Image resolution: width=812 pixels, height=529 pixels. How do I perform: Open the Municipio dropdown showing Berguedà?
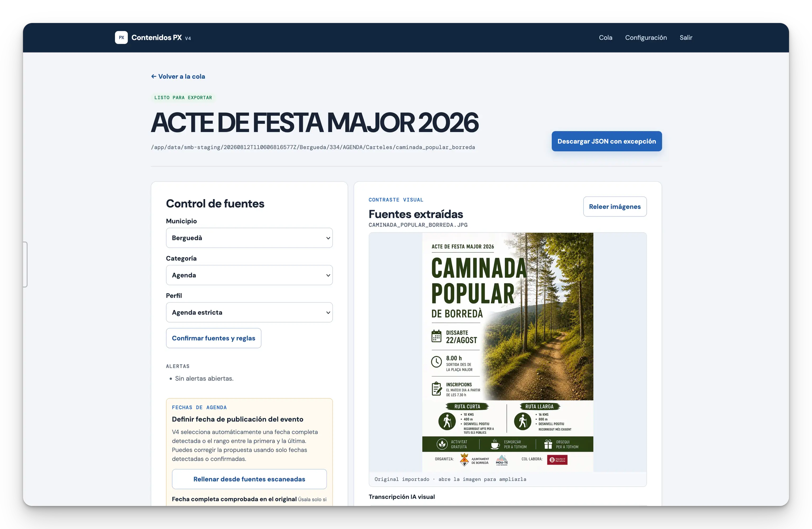[x=249, y=238]
